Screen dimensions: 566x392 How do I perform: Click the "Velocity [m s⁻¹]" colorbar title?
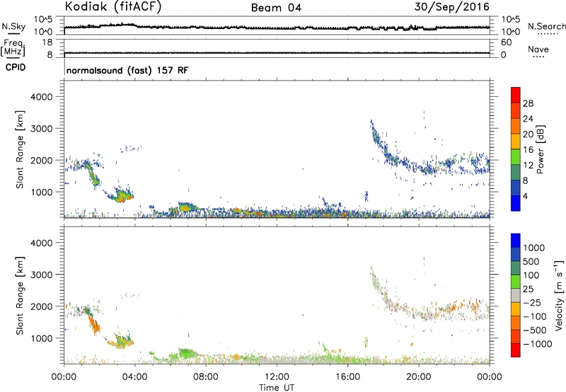click(559, 295)
